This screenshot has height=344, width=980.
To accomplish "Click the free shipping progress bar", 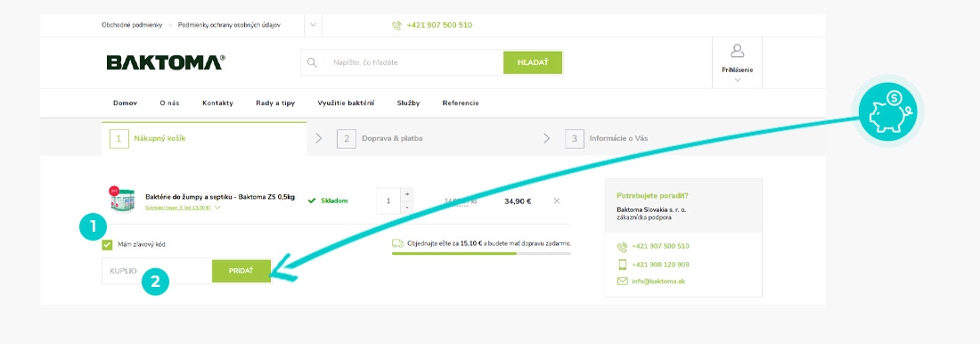I will (481, 253).
